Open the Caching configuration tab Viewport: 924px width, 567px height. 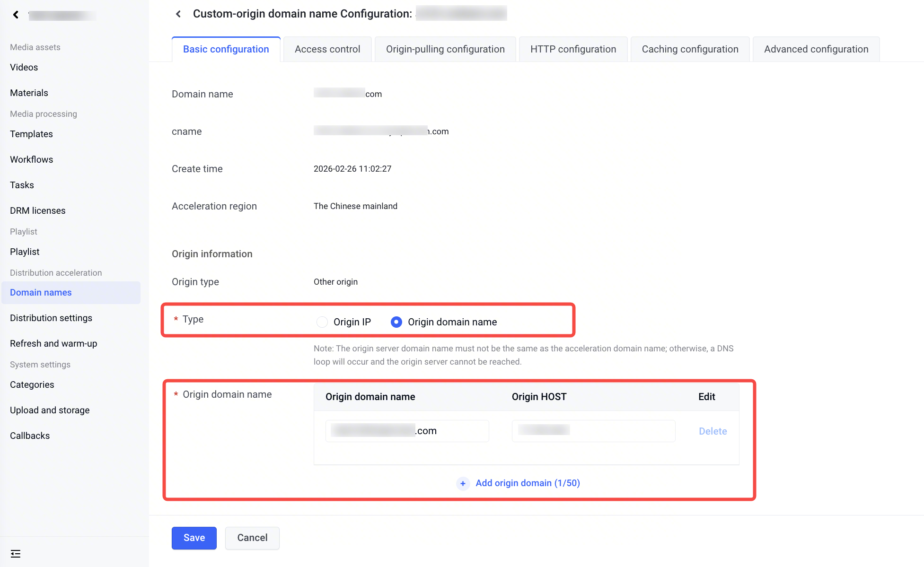[x=689, y=49]
